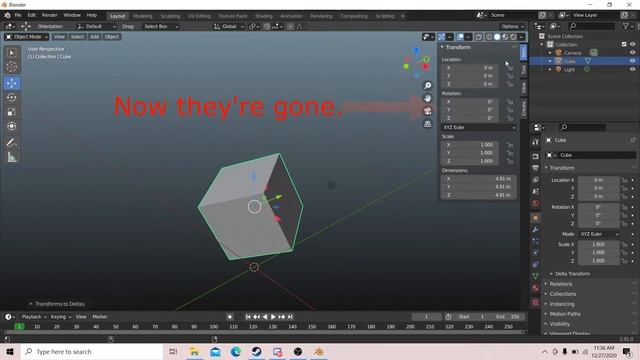This screenshot has width=640, height=360.
Task: Switch to Rendered viewport shading
Action: 513,37
